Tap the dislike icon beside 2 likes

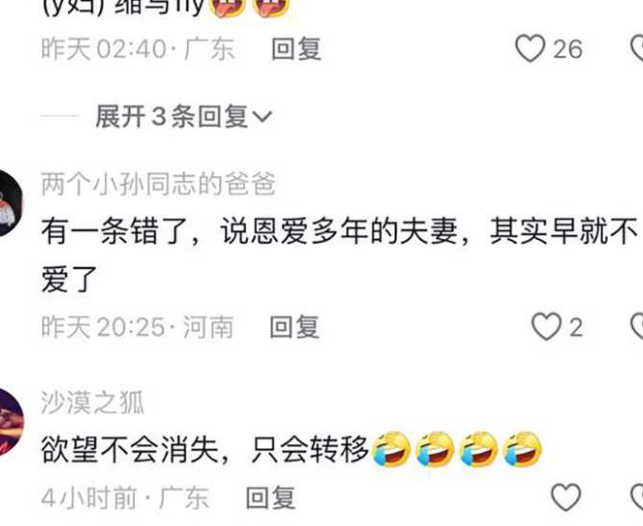click(637, 327)
